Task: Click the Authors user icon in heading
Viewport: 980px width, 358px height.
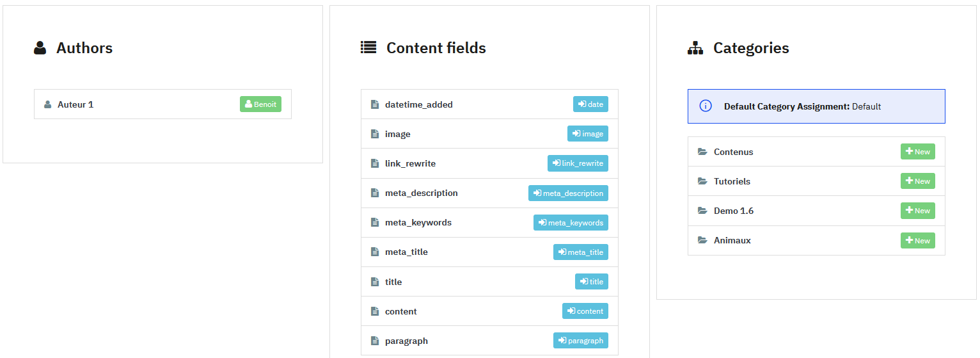Action: point(40,48)
